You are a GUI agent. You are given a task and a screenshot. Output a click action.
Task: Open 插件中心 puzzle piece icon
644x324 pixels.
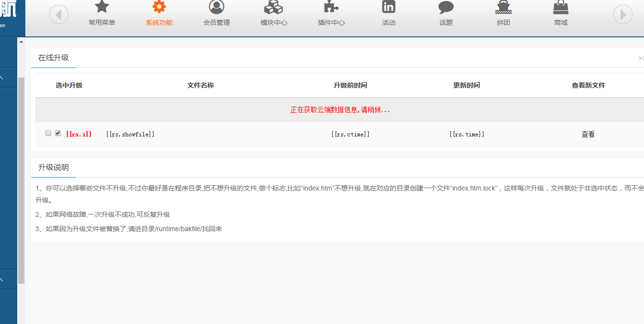click(x=331, y=7)
